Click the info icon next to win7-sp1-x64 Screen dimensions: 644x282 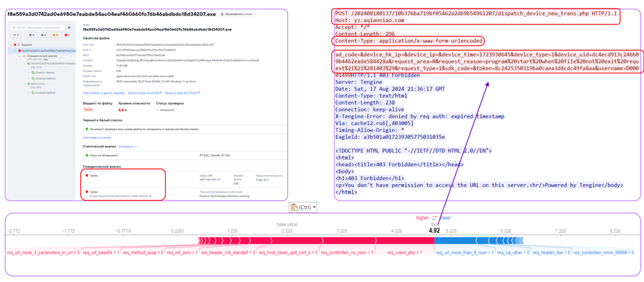click(x=219, y=179)
